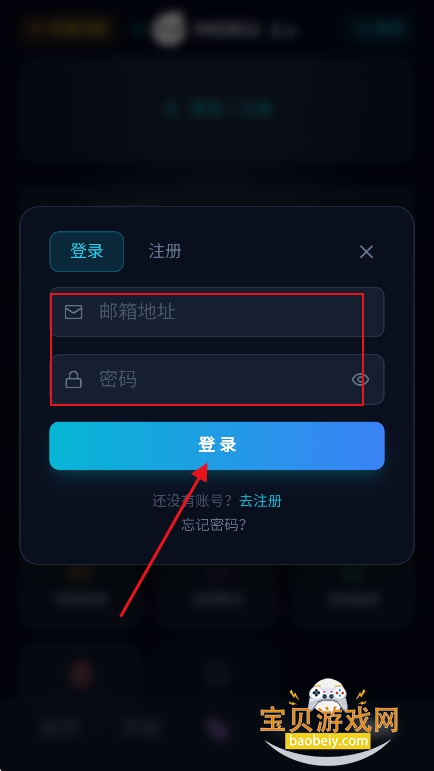Click the blurred yellow button in header
Viewport: 434px width, 771px height.
click(70, 28)
